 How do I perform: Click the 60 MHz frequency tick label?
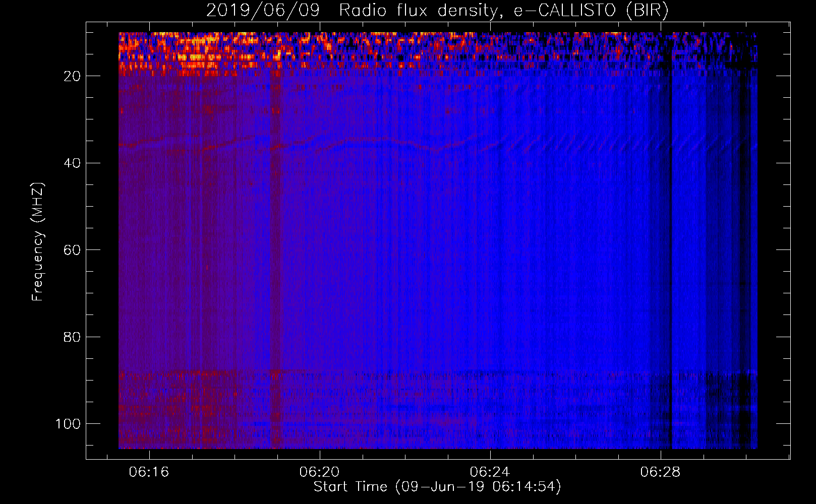72,250
